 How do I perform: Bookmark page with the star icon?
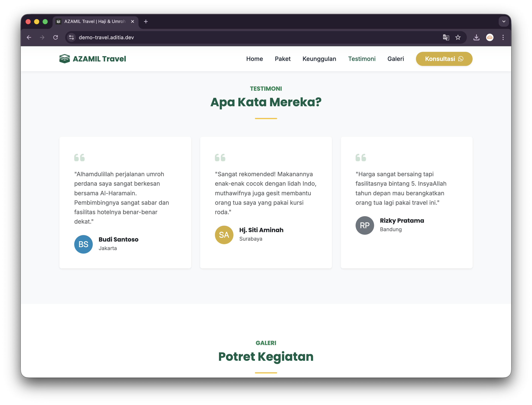pyautogui.click(x=458, y=37)
